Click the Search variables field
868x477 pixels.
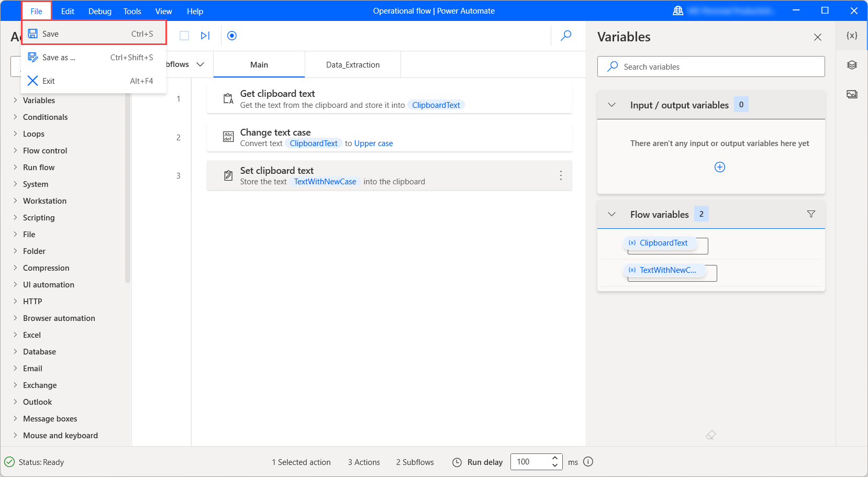point(711,66)
